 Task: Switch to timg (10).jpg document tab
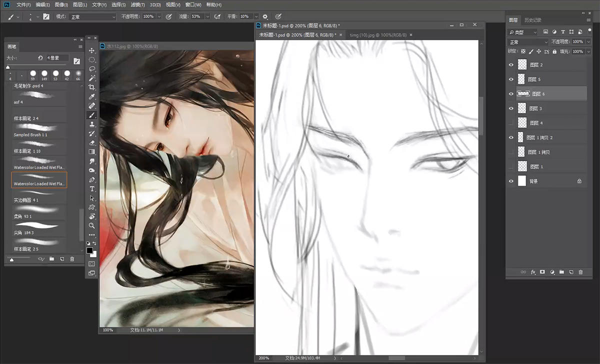click(x=377, y=35)
